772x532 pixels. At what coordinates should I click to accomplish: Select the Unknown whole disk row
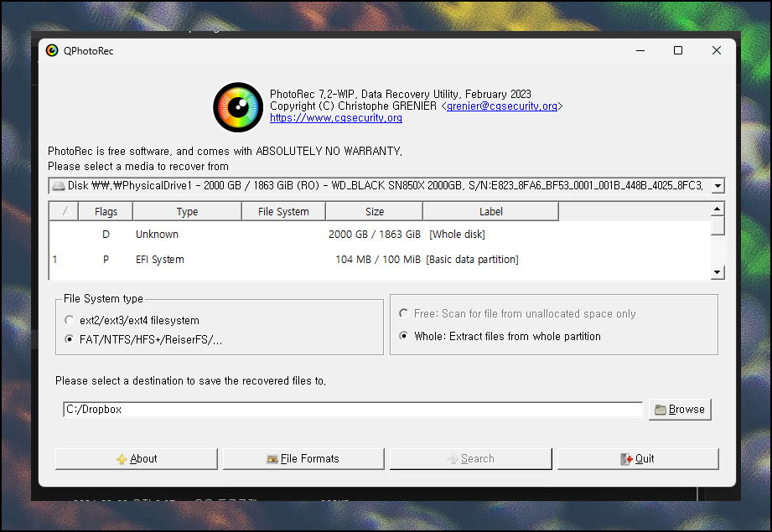click(x=380, y=235)
